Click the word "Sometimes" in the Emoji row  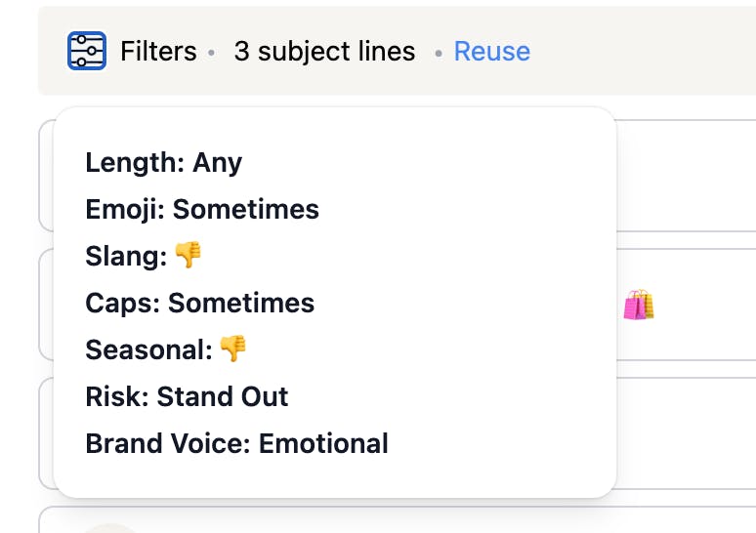[245, 209]
